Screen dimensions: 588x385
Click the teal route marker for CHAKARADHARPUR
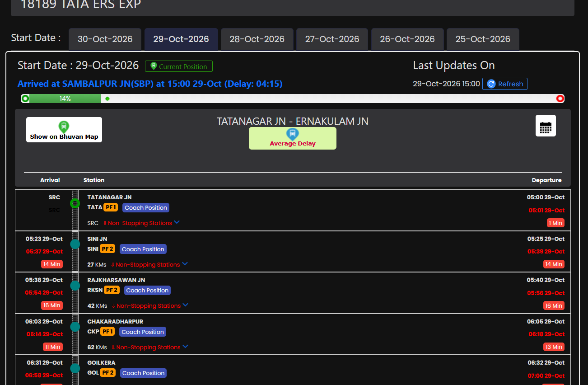(x=75, y=327)
